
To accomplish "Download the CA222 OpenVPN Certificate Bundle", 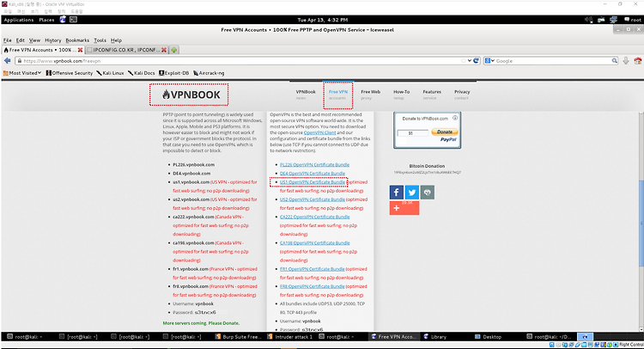I will 314,217.
